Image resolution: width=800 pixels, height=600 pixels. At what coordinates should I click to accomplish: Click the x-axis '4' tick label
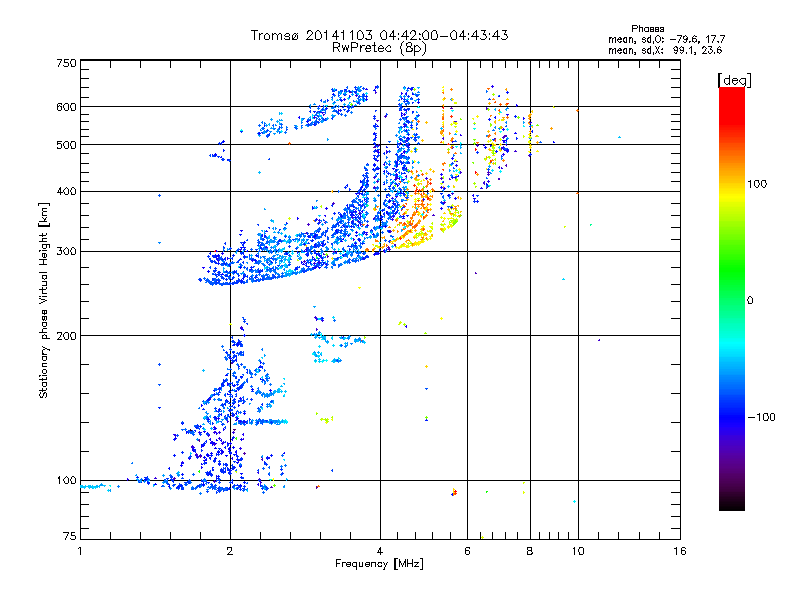coord(380,551)
